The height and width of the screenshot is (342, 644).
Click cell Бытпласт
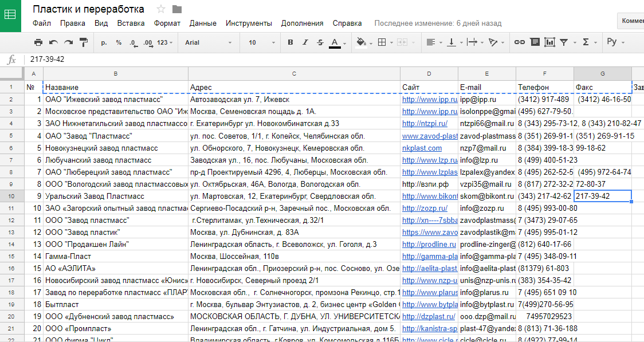point(115,305)
